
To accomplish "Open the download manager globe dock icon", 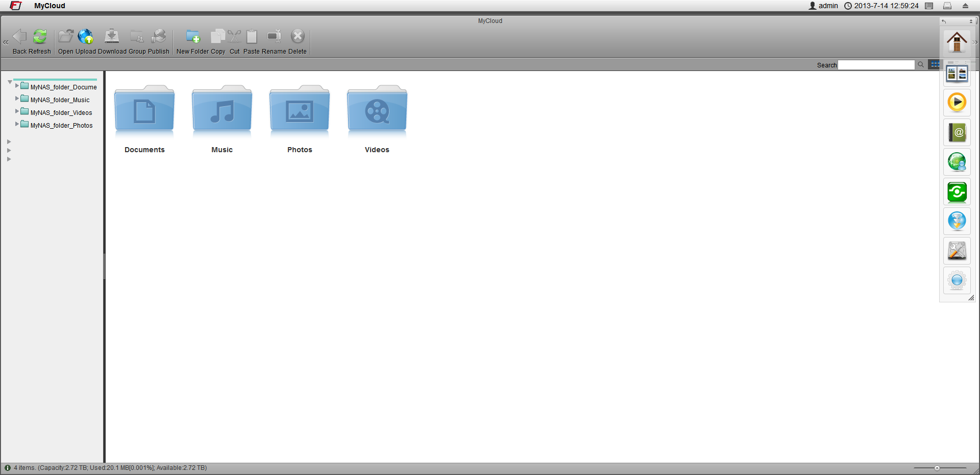I will (957, 221).
